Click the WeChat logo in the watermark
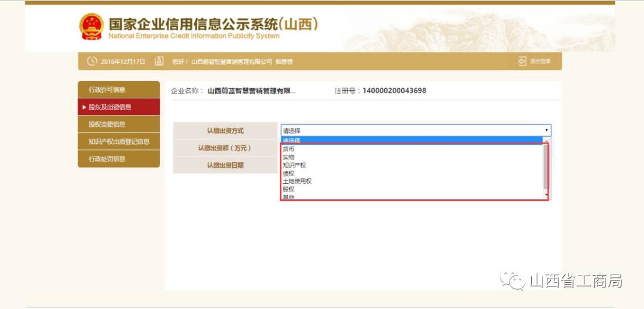 coord(512,279)
